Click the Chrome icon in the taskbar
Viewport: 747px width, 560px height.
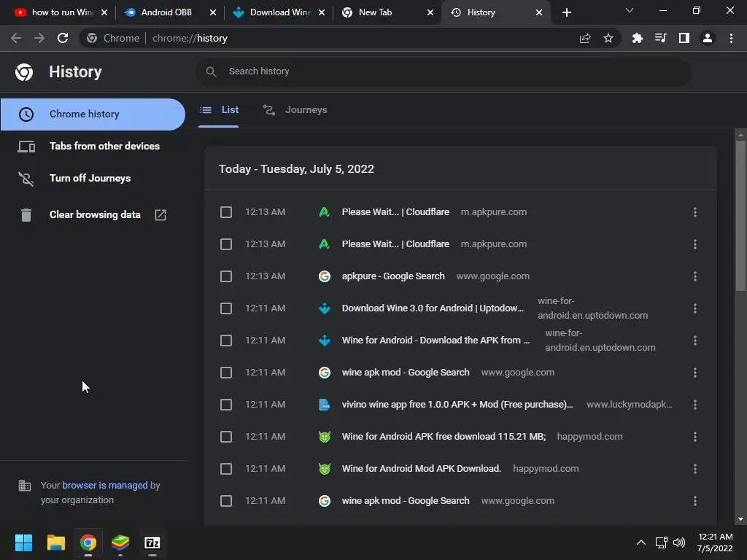(x=88, y=542)
